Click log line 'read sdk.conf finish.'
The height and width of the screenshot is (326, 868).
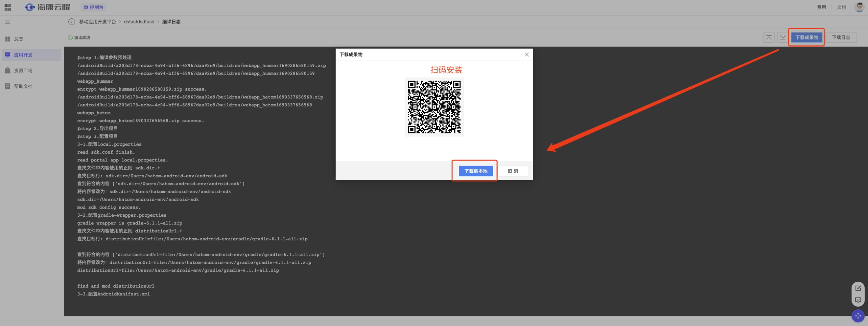(106, 152)
